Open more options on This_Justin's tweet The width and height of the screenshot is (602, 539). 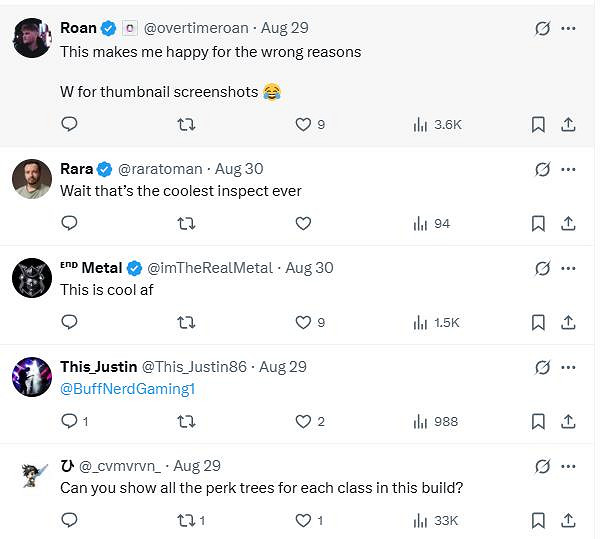pyautogui.click(x=569, y=367)
